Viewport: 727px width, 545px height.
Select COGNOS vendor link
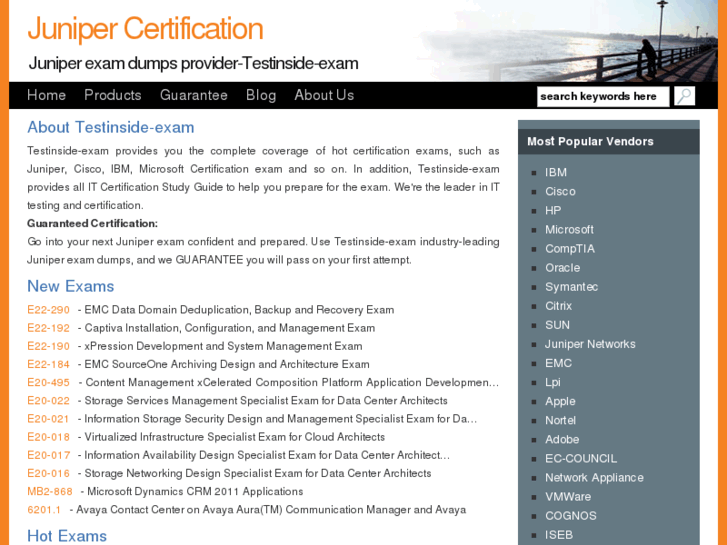pyautogui.click(x=571, y=515)
